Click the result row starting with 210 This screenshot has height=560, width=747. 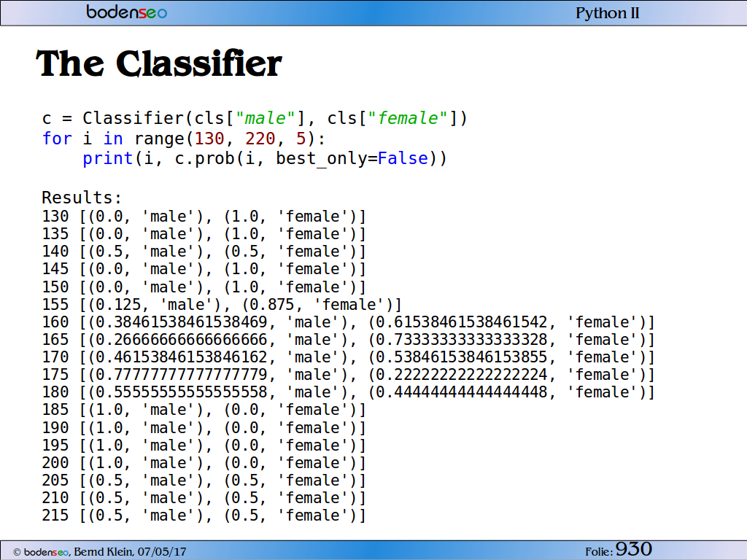(204, 498)
